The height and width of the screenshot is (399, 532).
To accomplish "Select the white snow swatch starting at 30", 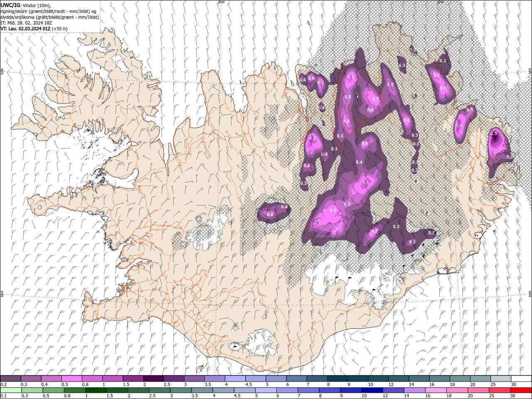I will click(521, 379).
